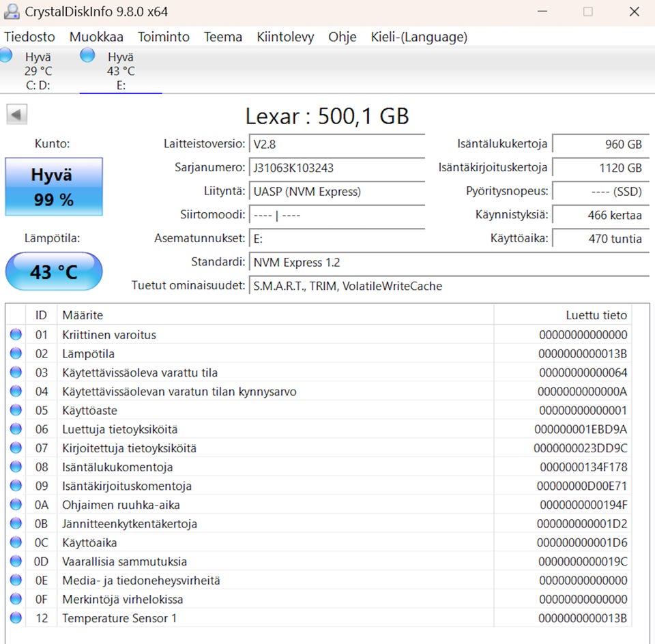Click status icon for Käyttöaika row 0C

tap(16, 542)
